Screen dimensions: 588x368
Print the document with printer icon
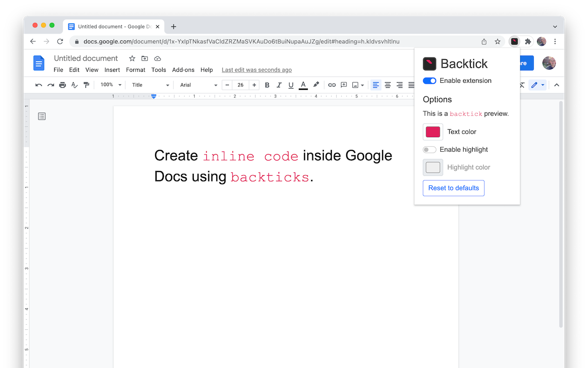(x=62, y=85)
